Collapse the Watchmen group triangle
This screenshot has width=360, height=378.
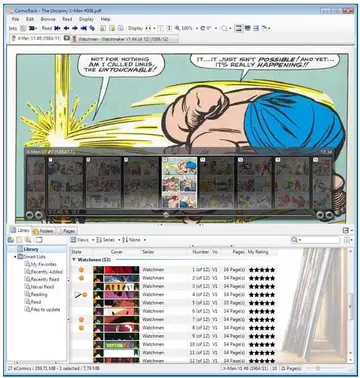tap(74, 259)
